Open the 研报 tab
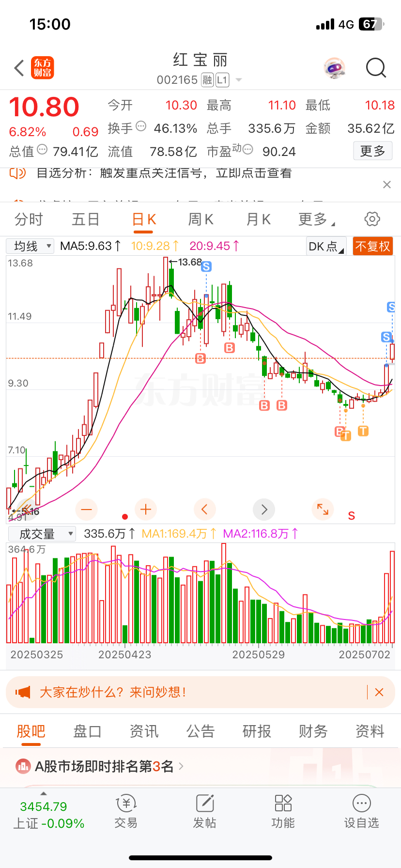The image size is (401, 868). pos(257,731)
